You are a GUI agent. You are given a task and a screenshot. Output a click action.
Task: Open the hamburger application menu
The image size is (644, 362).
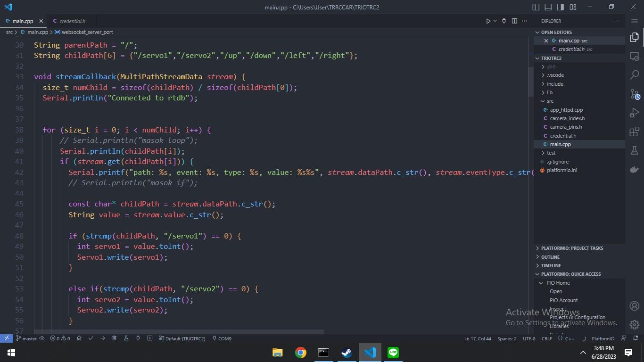coord(635,21)
